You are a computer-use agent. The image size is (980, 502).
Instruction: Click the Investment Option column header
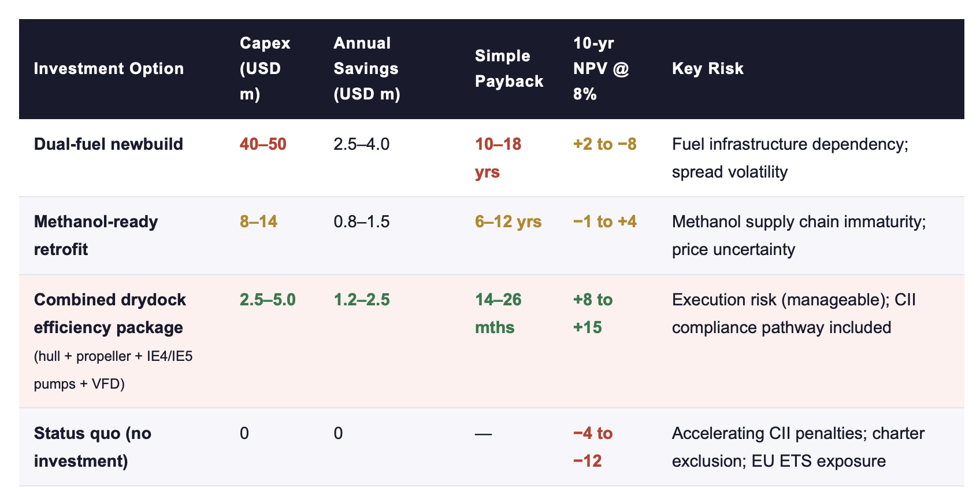coord(109,69)
